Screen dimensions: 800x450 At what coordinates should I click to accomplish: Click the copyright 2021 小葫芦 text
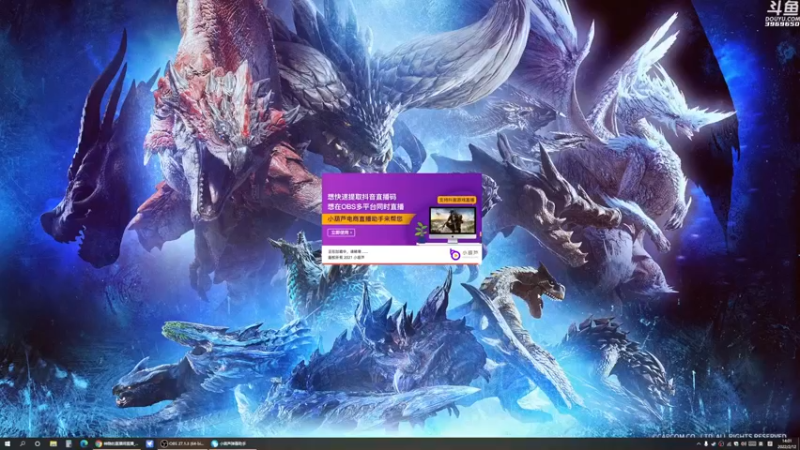[346, 258]
